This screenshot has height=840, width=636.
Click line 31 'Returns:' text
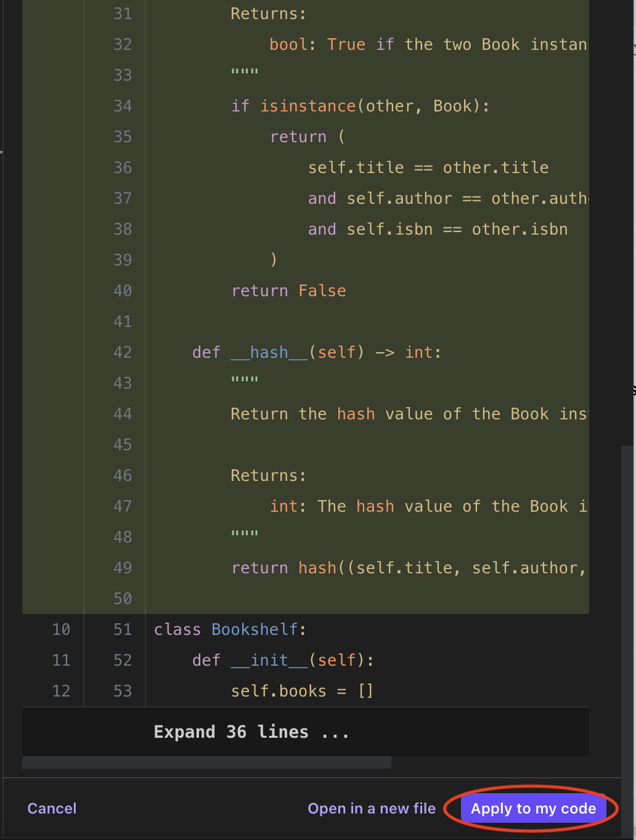(268, 14)
